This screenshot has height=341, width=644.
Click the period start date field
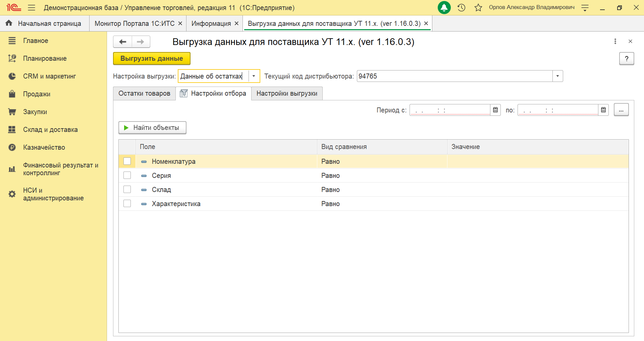(x=450, y=110)
